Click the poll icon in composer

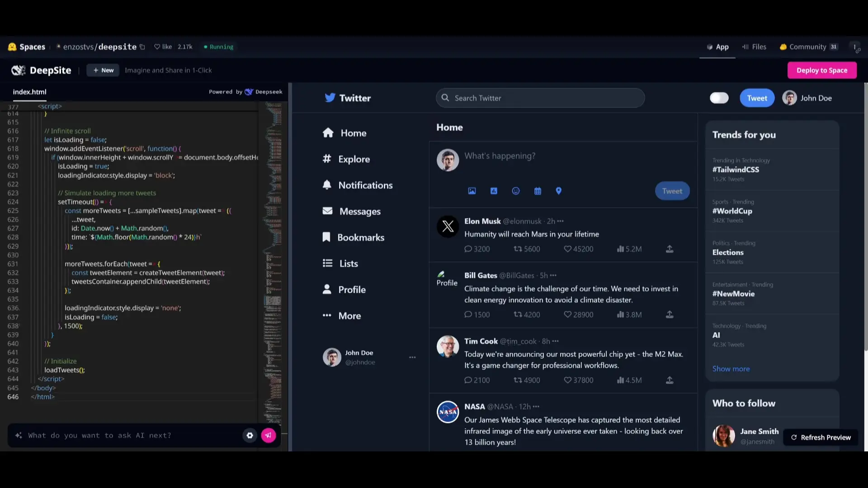[x=494, y=191]
